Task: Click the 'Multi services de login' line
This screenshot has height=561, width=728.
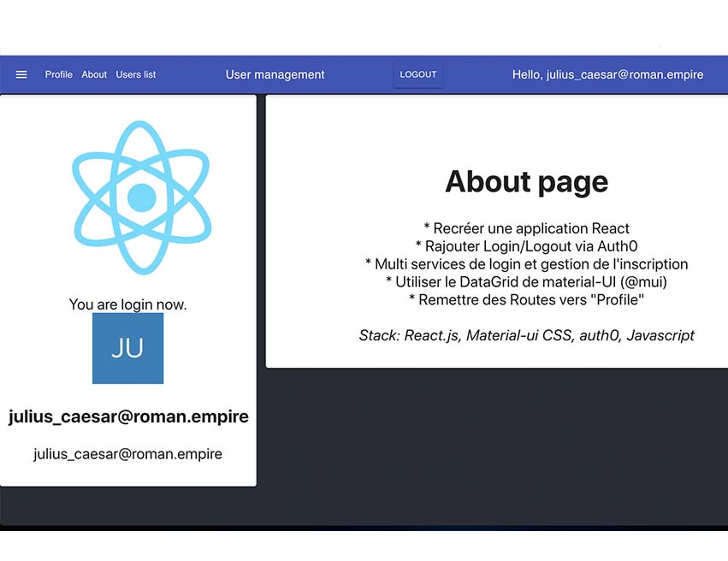Action: pyautogui.click(x=526, y=264)
